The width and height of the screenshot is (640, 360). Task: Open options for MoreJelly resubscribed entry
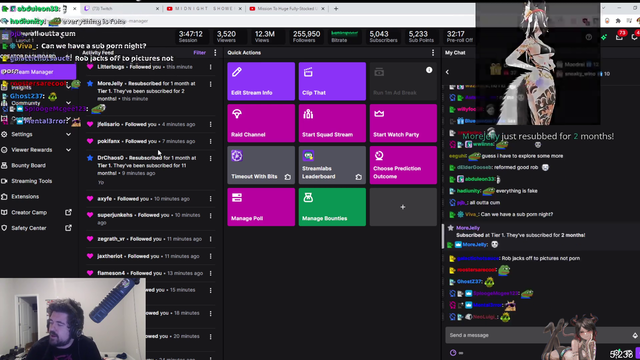pos(211,84)
